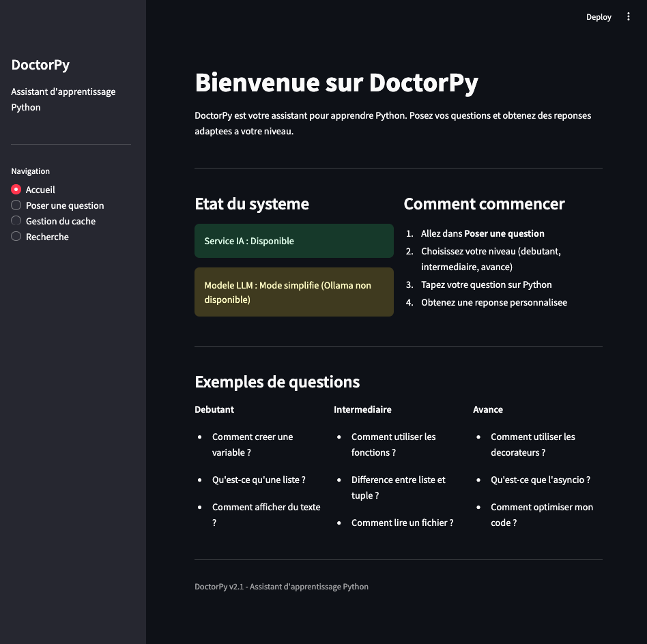Click Comment afficher du texte example
647x644 pixels.
click(x=266, y=515)
